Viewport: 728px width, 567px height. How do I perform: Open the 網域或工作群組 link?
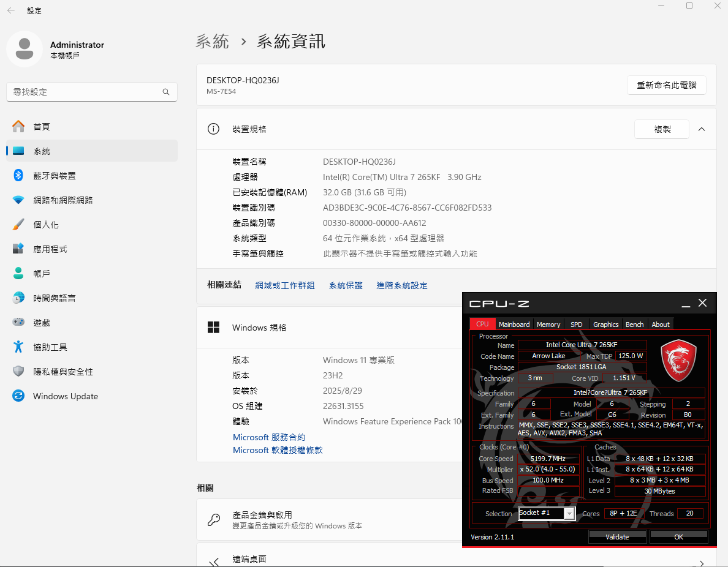tap(284, 285)
